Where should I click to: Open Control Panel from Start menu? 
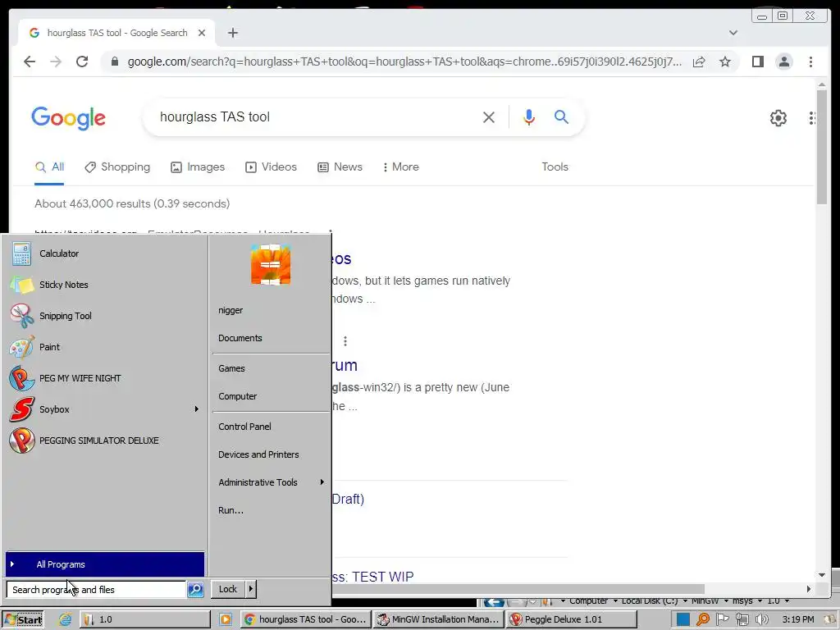click(x=244, y=427)
